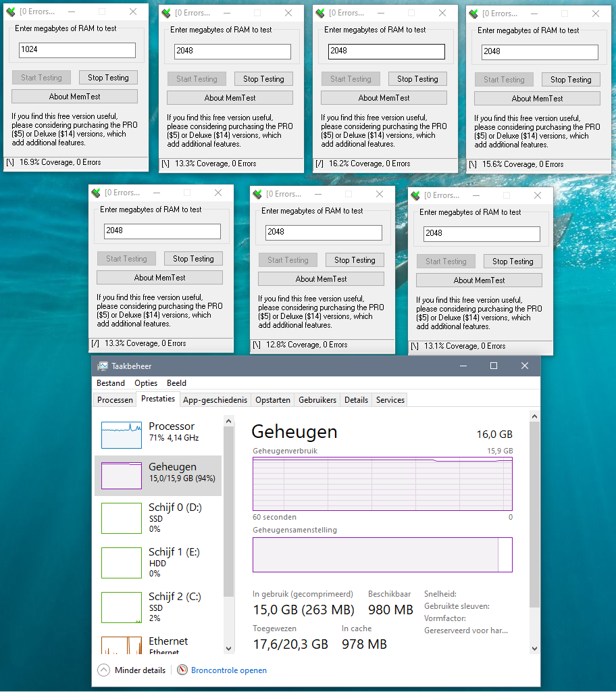The height and width of the screenshot is (692, 616).
Task: Click the RAM megabytes field showing 1024
Action: [77, 50]
